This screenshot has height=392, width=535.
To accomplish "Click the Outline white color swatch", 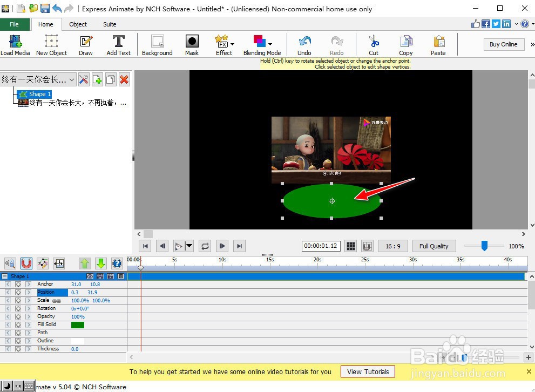I will 78,341.
